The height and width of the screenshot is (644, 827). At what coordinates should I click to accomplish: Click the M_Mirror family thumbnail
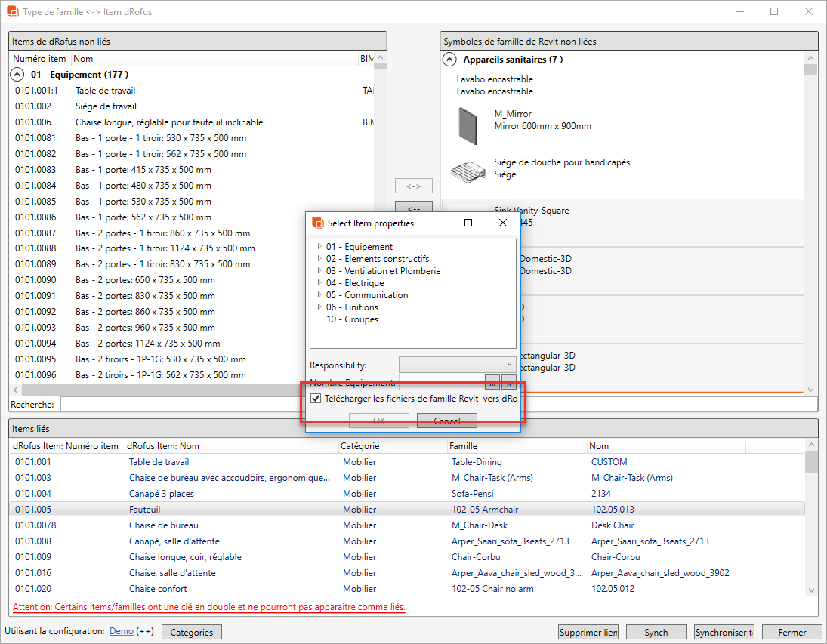[468, 125]
